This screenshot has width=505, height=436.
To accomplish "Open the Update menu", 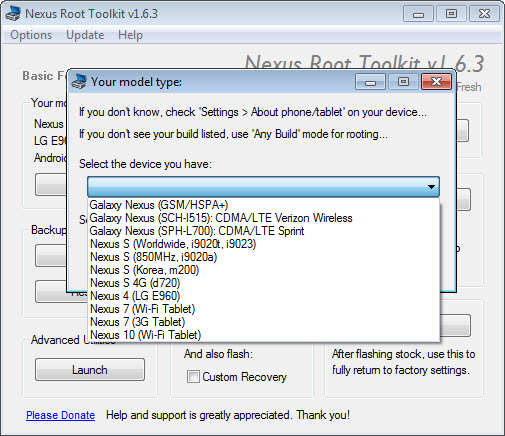I will (85, 35).
